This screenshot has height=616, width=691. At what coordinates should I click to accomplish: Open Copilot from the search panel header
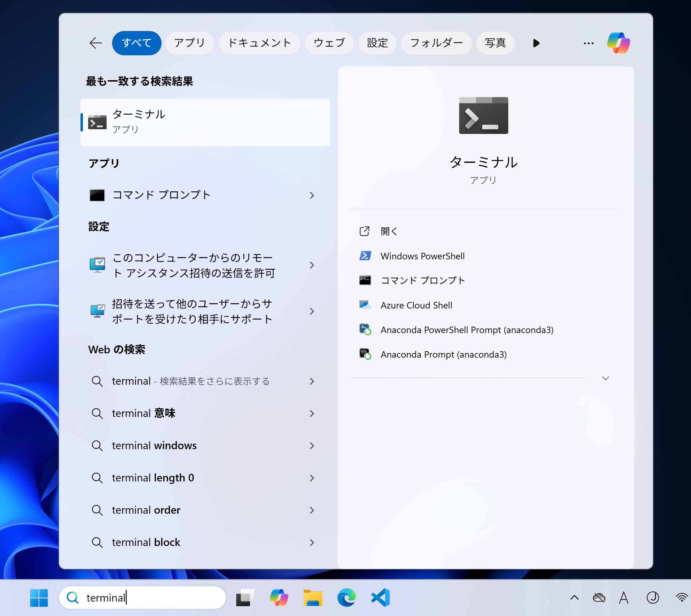(x=618, y=43)
